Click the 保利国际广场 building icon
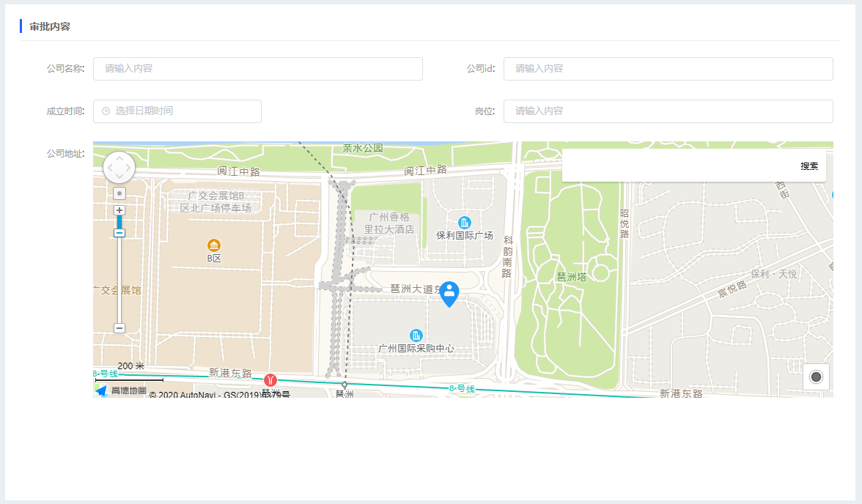The height and width of the screenshot is (504, 862). click(464, 223)
